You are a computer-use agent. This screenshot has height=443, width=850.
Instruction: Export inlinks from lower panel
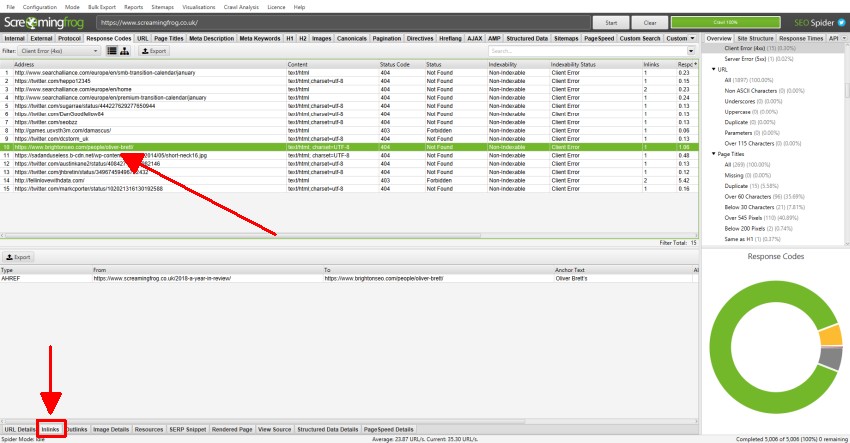(18, 257)
